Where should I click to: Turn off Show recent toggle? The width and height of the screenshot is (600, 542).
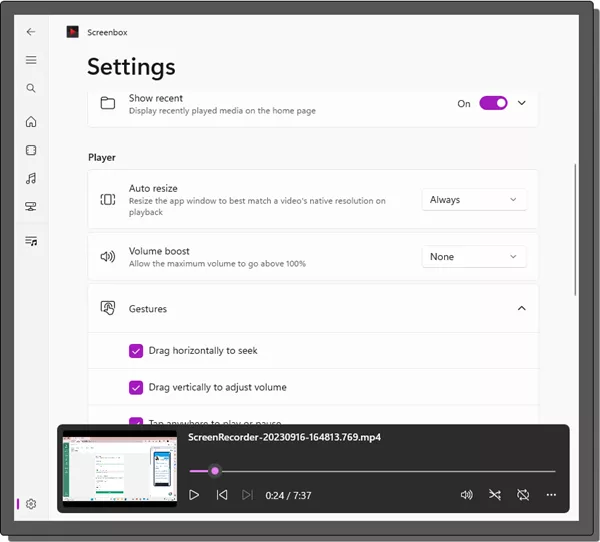click(493, 103)
